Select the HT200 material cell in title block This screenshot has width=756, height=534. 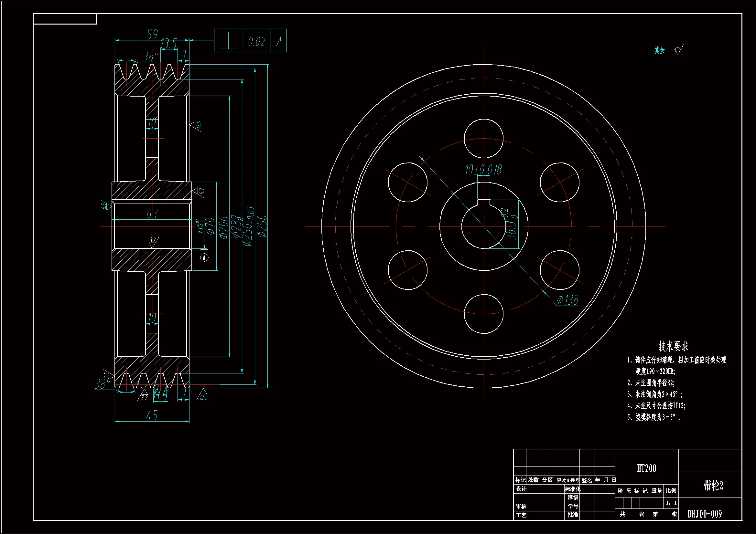pyautogui.click(x=646, y=468)
